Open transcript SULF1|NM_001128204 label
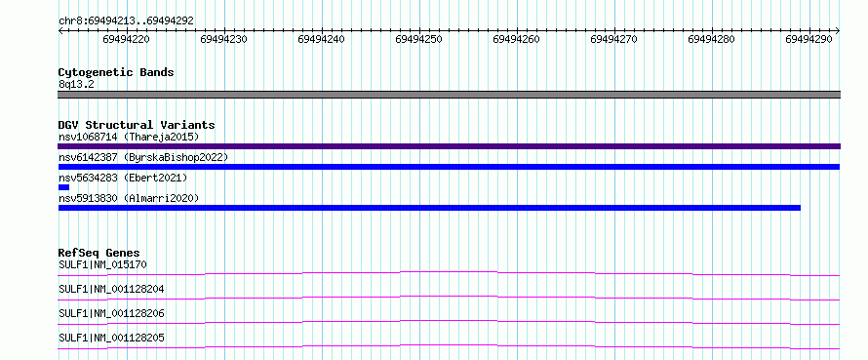Viewport: 868px width, 360px height. click(111, 289)
